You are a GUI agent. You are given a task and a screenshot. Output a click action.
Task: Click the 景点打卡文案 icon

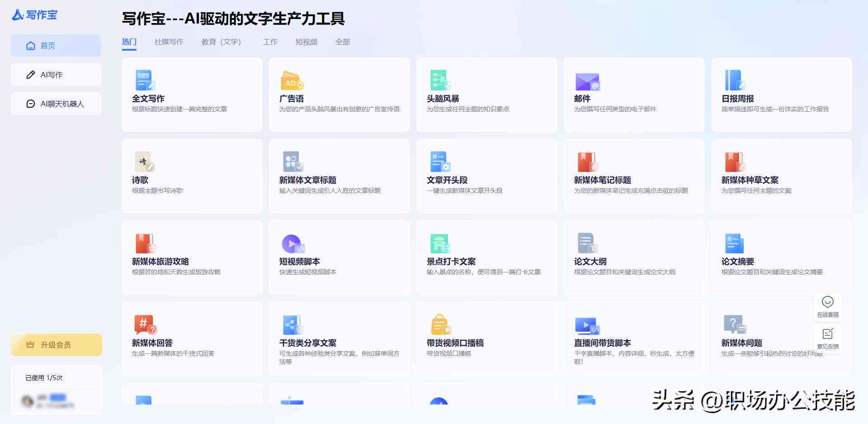440,243
